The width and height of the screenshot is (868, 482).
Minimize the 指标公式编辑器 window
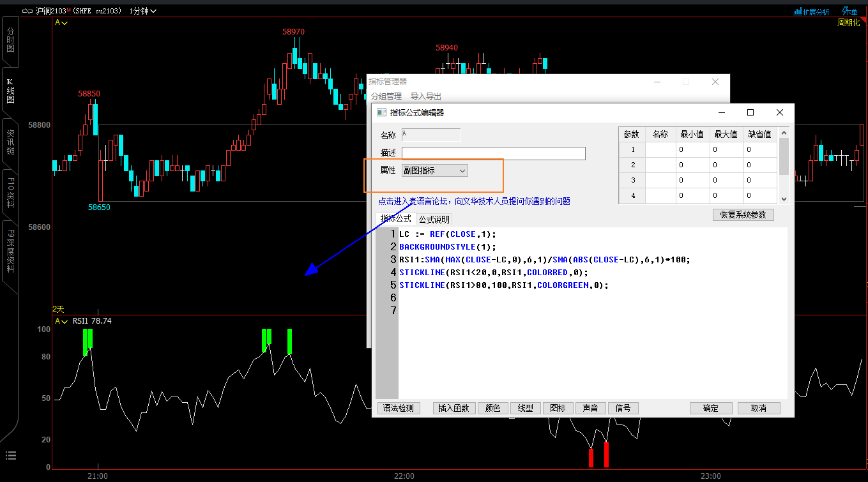[721, 112]
